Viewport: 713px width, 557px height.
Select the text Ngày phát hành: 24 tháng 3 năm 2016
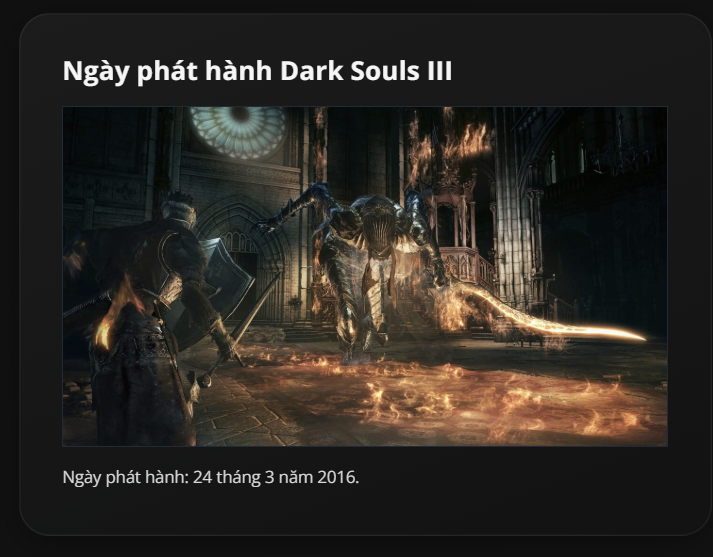pyautogui.click(x=211, y=477)
